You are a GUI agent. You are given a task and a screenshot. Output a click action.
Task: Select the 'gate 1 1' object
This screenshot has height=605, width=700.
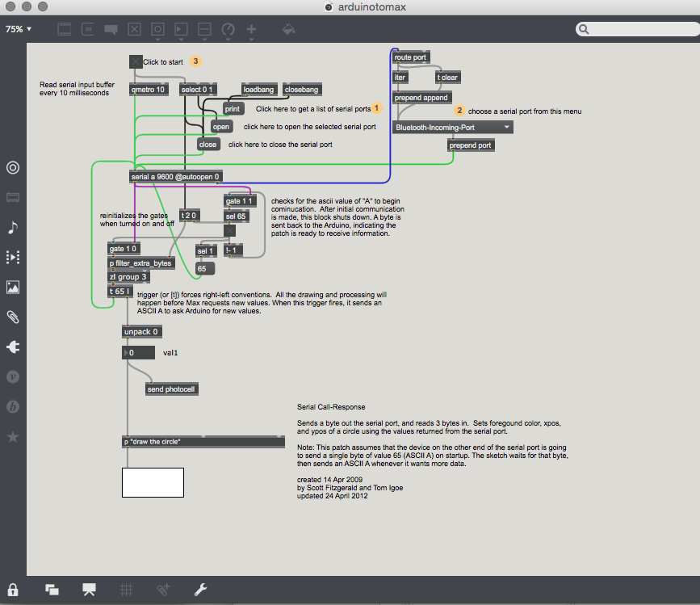coord(240,201)
